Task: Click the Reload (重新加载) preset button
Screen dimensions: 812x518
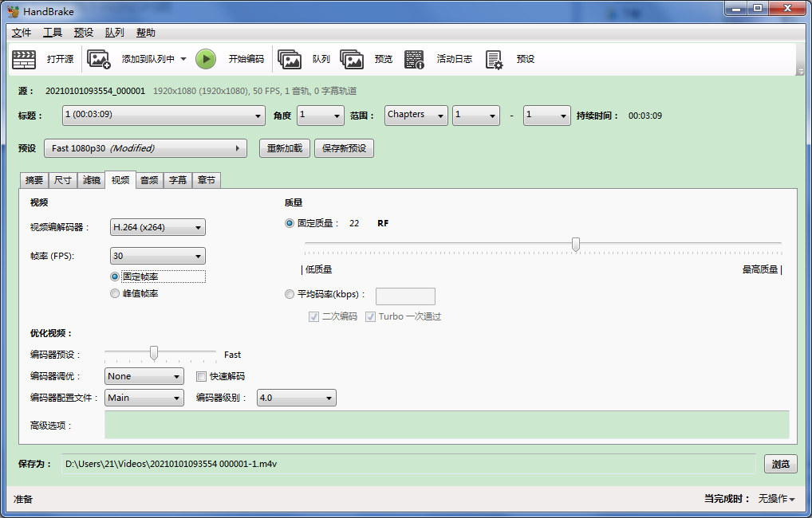Action: click(x=284, y=148)
